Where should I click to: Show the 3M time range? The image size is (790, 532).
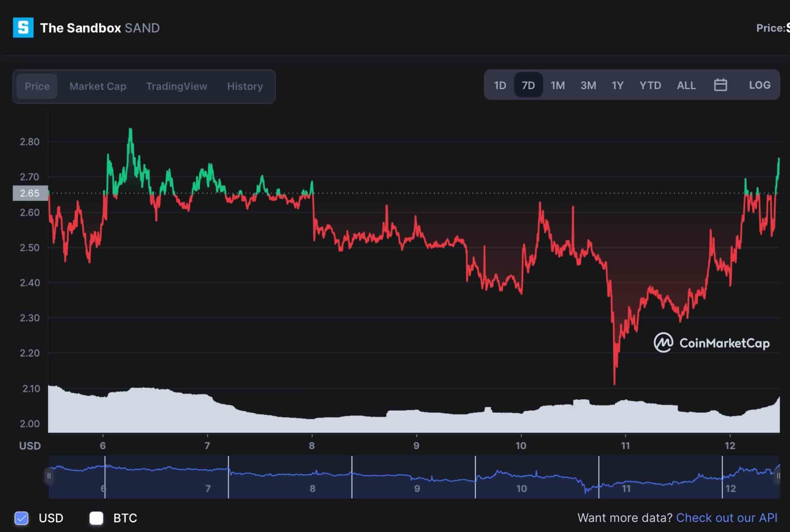pyautogui.click(x=588, y=85)
